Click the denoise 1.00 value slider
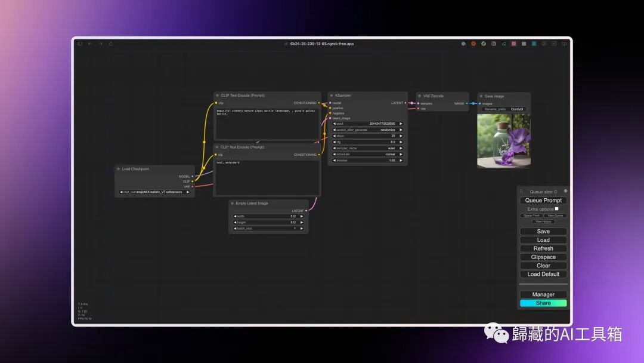 tap(367, 161)
